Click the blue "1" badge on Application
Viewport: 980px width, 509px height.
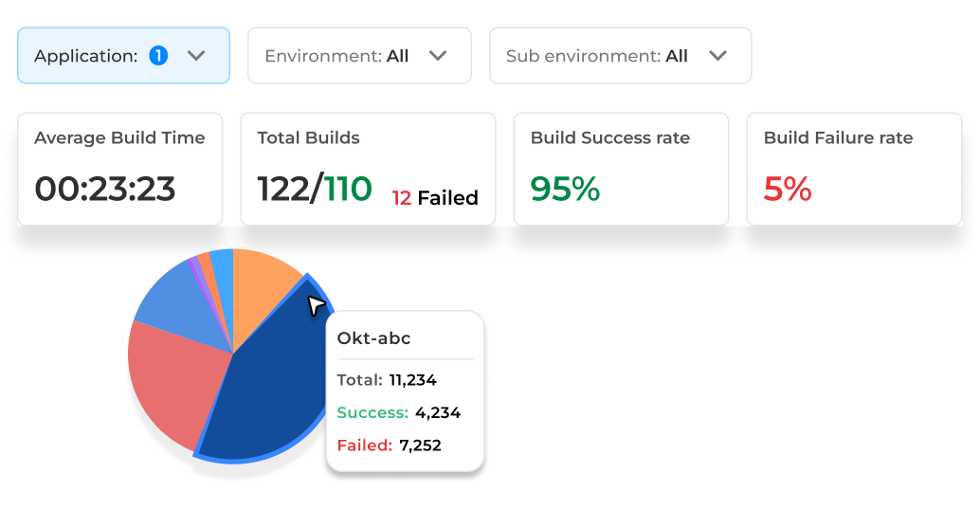point(158,56)
